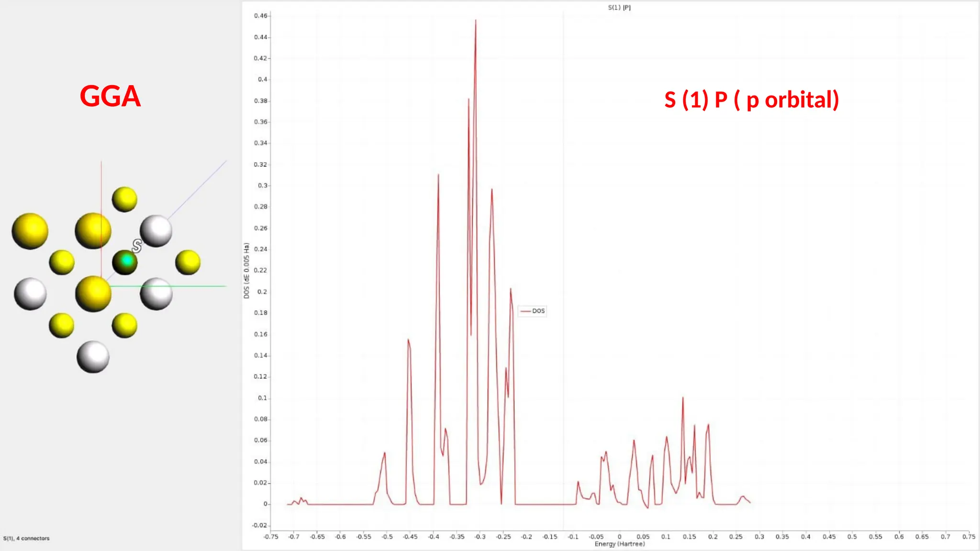The width and height of the screenshot is (980, 551).
Task: Click the plot title 'S(1) [P]'
Action: (619, 8)
